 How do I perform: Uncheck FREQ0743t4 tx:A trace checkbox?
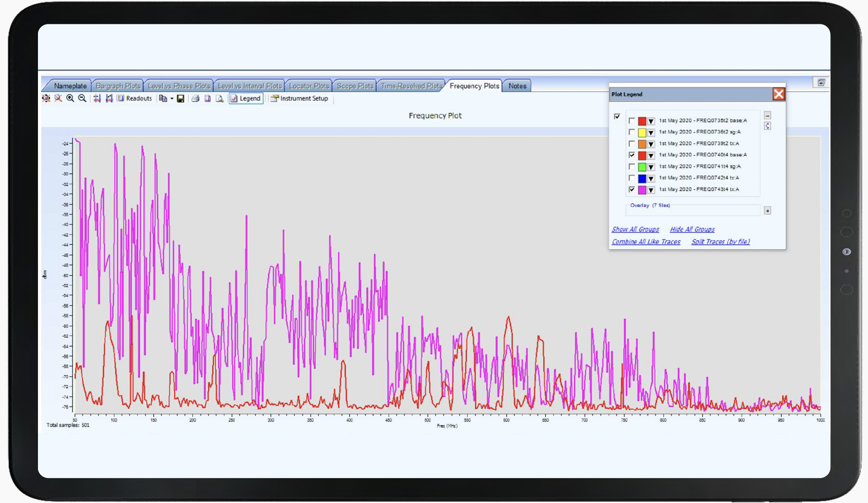(x=632, y=190)
